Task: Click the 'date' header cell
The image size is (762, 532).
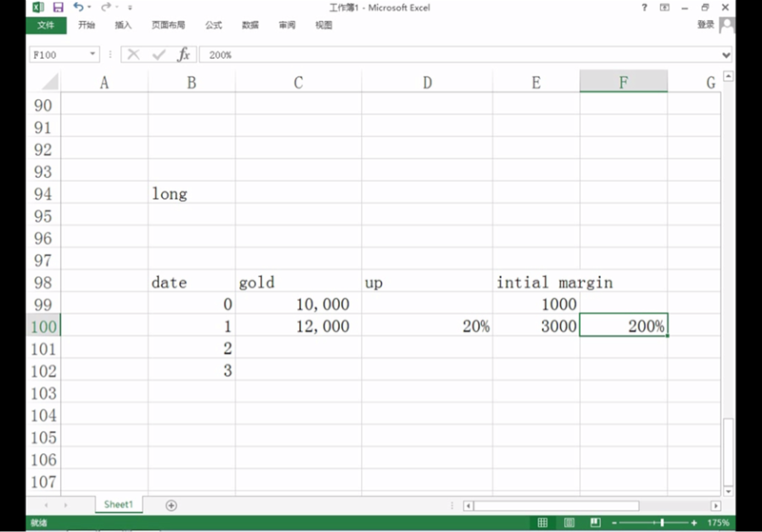Action: (x=191, y=283)
